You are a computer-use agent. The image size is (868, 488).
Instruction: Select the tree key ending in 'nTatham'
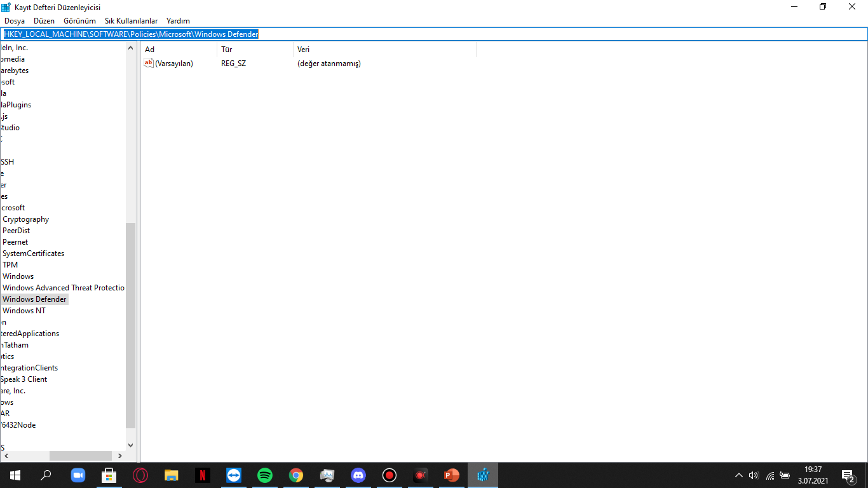15,345
